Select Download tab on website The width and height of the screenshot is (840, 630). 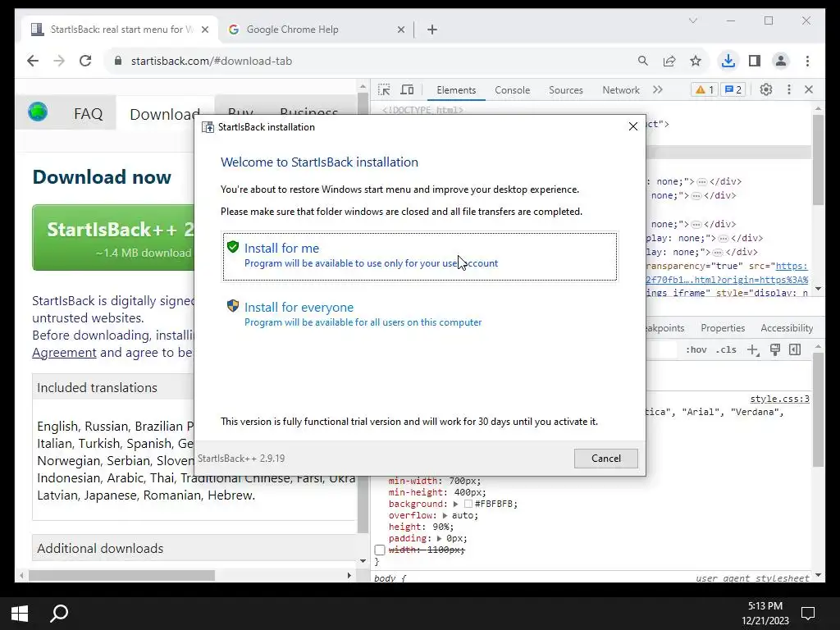point(164,114)
